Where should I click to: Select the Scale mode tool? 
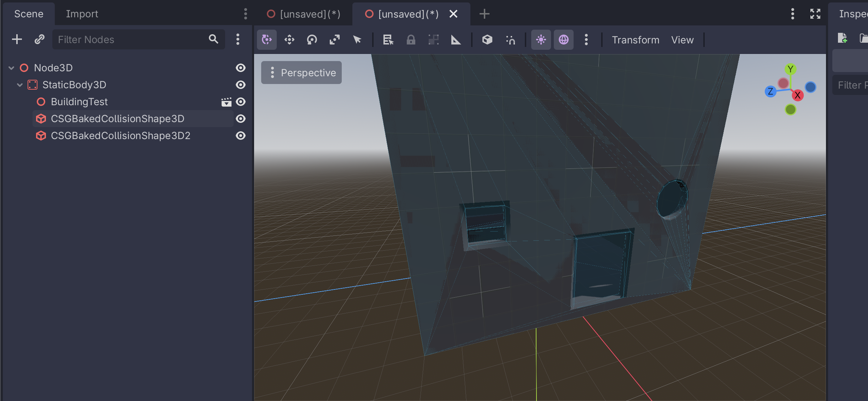[x=334, y=40]
